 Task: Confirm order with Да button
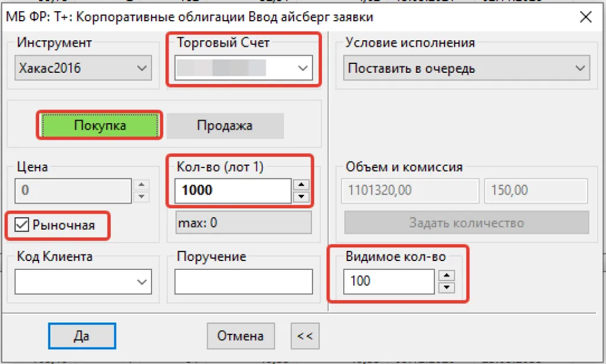coord(82,336)
